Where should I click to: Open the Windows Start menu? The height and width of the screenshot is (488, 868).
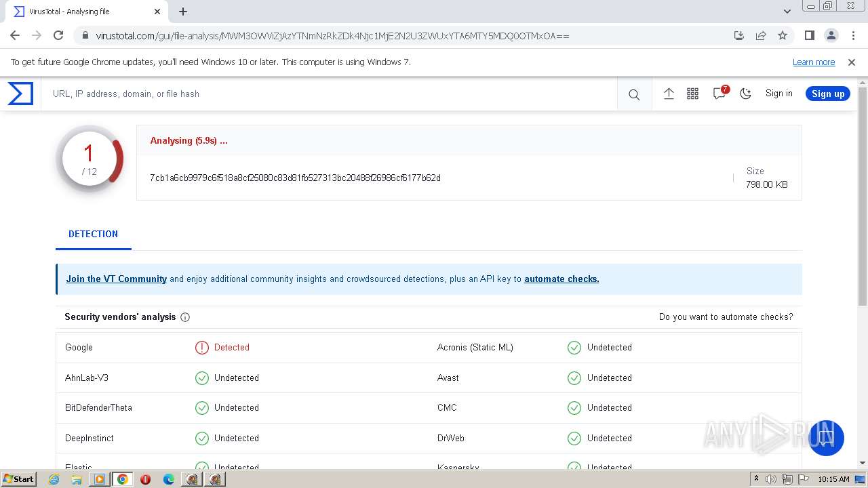[19, 479]
